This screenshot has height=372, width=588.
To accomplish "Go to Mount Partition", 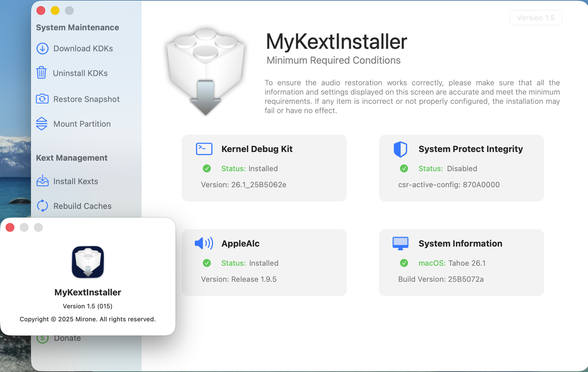I will point(82,124).
